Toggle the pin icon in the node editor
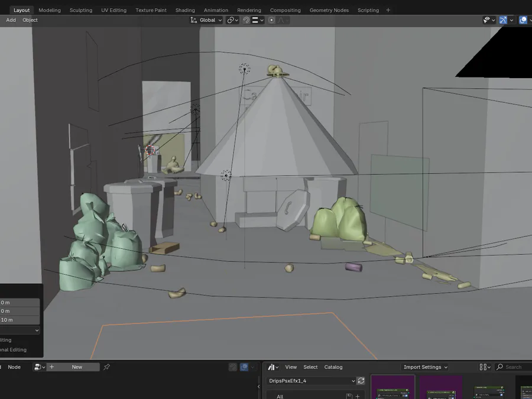Image resolution: width=532 pixels, height=399 pixels. 106,366
